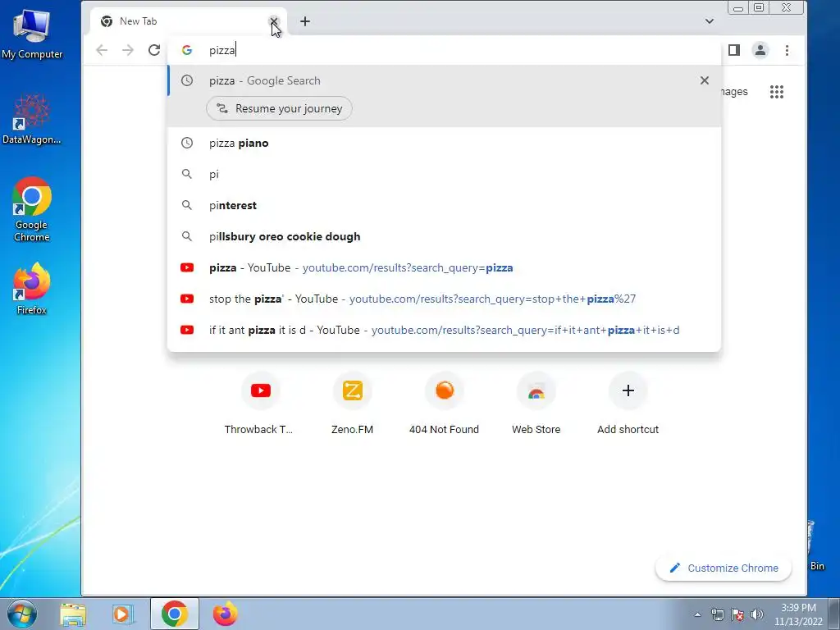Click the Chrome taskbar button
This screenshot has height=630, width=840.
(174, 614)
